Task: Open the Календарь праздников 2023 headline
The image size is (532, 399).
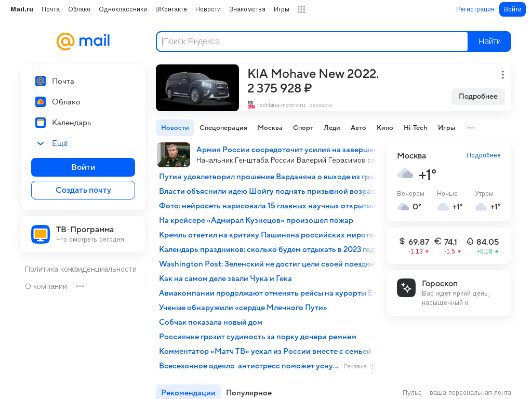Action: pos(268,249)
